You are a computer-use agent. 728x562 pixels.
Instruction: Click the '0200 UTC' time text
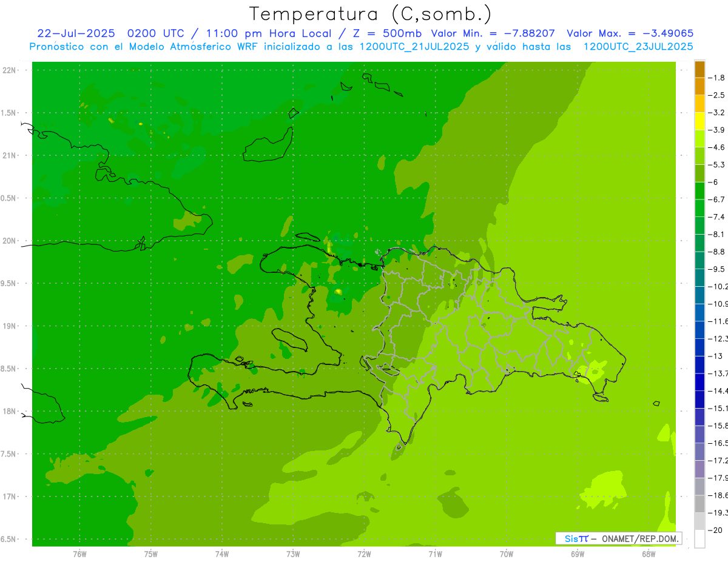pyautogui.click(x=156, y=33)
